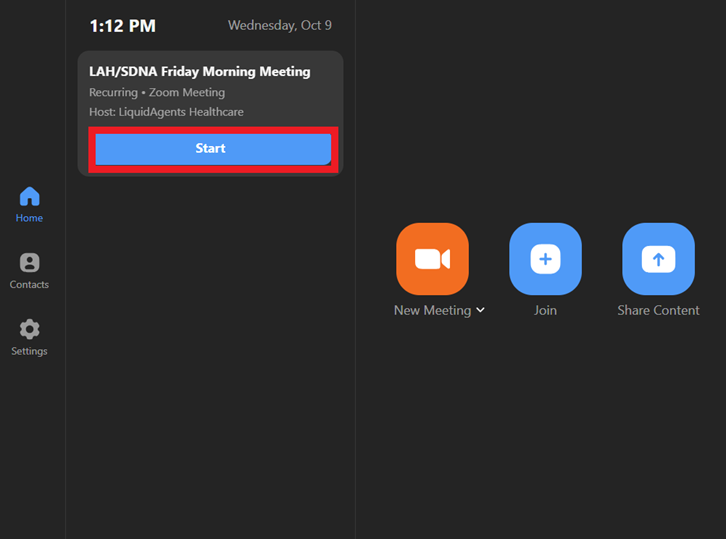The image size is (726, 539).
Task: Click the Recurring • Zoom Meeting subtitle
Action: click(157, 93)
